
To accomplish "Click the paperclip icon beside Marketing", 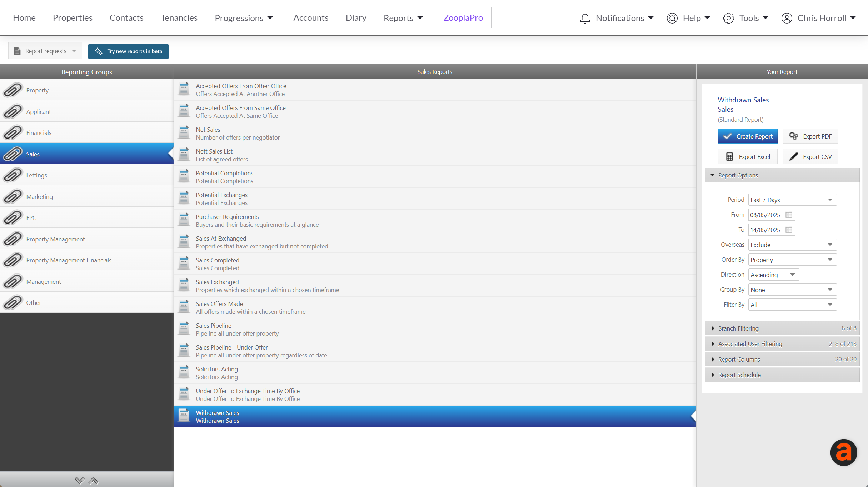I will [13, 196].
